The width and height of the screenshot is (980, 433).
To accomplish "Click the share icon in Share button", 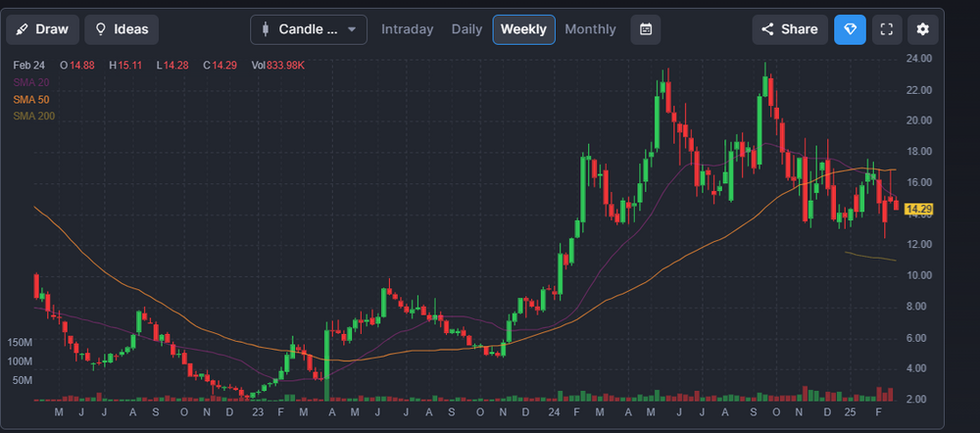I will 768,29.
